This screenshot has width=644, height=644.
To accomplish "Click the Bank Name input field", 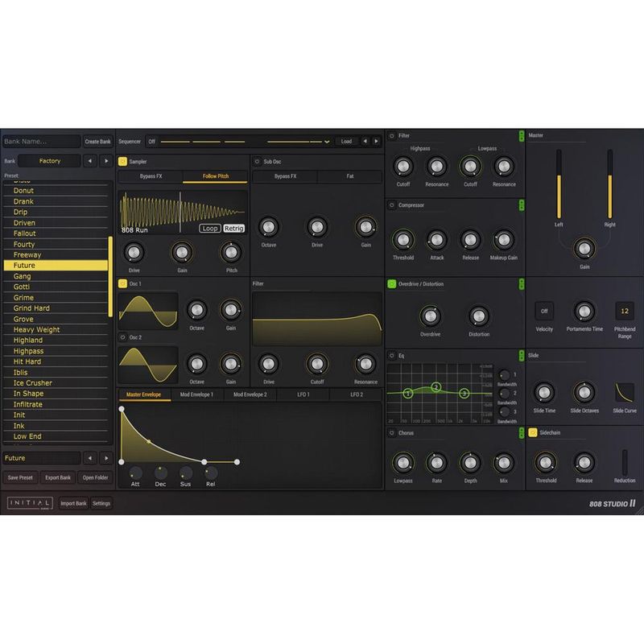I will (x=42, y=142).
